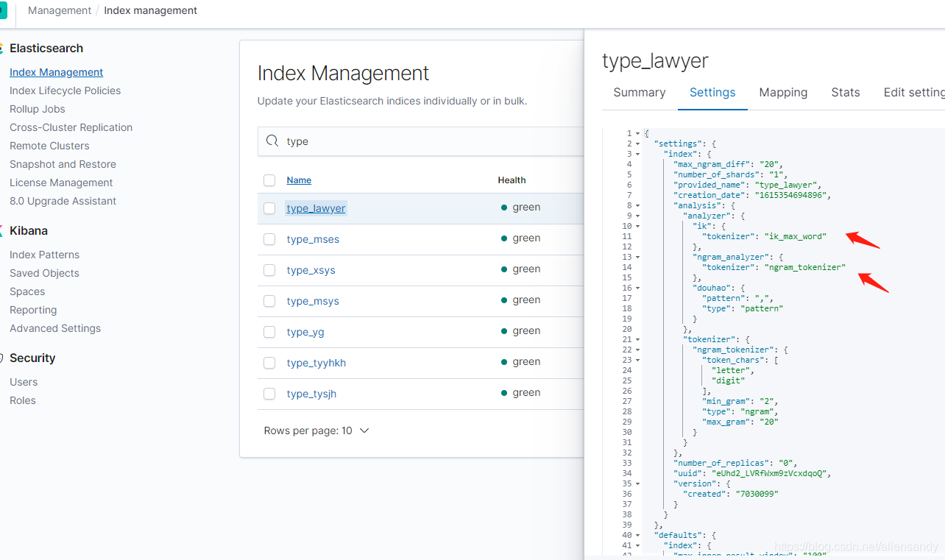This screenshot has width=945, height=560.
Task: Collapse the "ik" fold arrow on line 10
Action: pyautogui.click(x=637, y=226)
